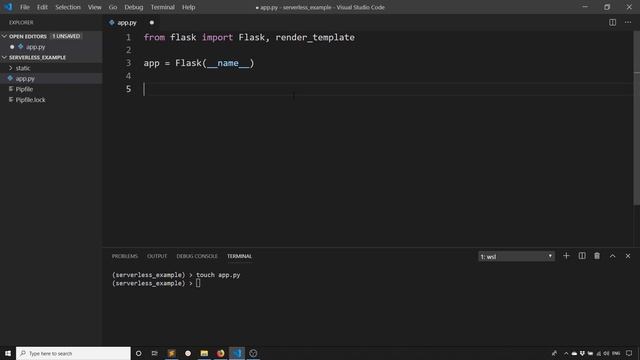Open the Go menu
Image resolution: width=640 pixels, height=360 pixels.
113,7
